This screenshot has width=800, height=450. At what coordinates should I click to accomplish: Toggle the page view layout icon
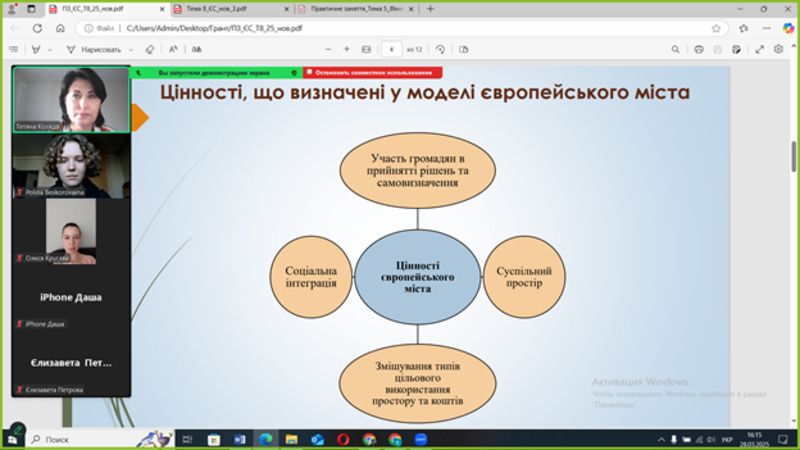pyautogui.click(x=463, y=49)
